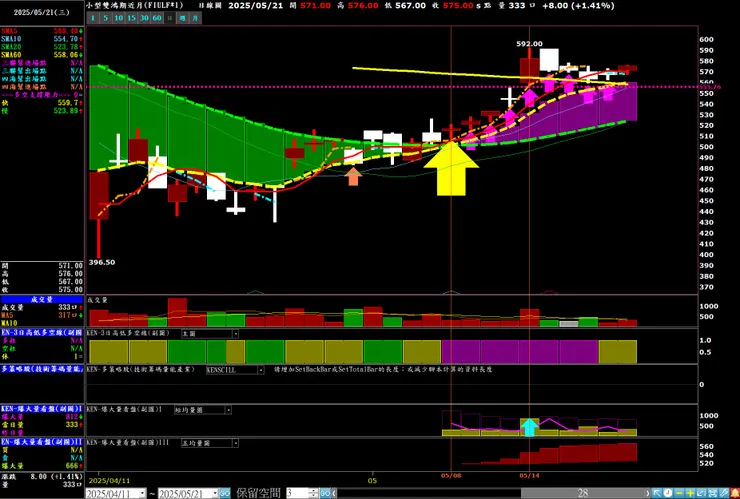Image resolution: width=740 pixels, height=499 pixels.
Task: Click the SMA5 indicator label
Action: click(9, 31)
